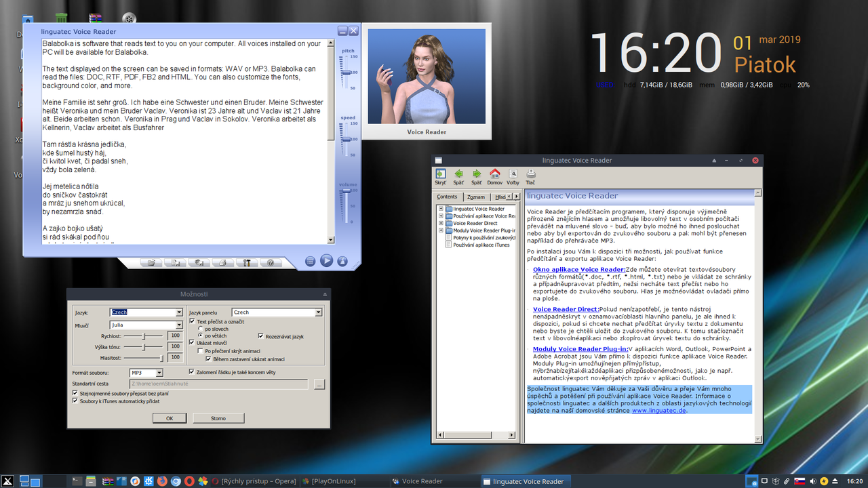Follow 'Voice Reader Direct' link in help text
The image size is (868, 488).
pos(566,309)
